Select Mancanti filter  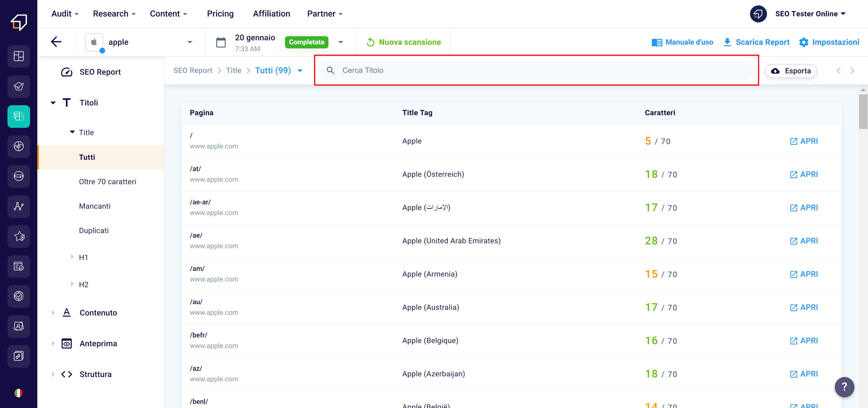pyautogui.click(x=95, y=206)
